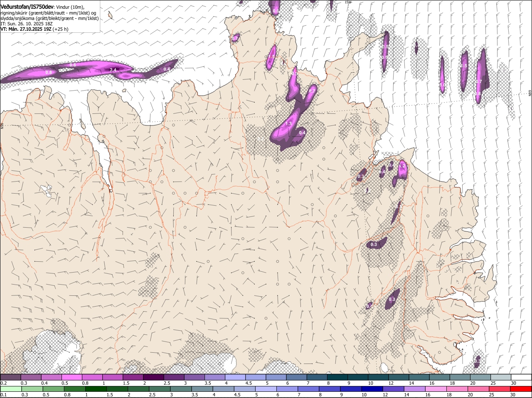The width and height of the screenshot is (532, 398).
Task: Select lower legend swatch labeled 25
Action: tap(500, 389)
